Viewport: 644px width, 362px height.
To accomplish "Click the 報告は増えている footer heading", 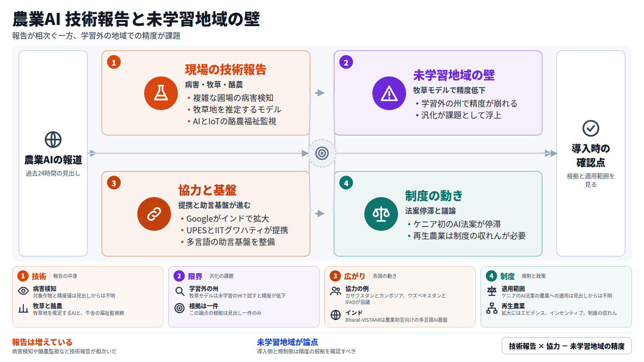I will click(42, 342).
